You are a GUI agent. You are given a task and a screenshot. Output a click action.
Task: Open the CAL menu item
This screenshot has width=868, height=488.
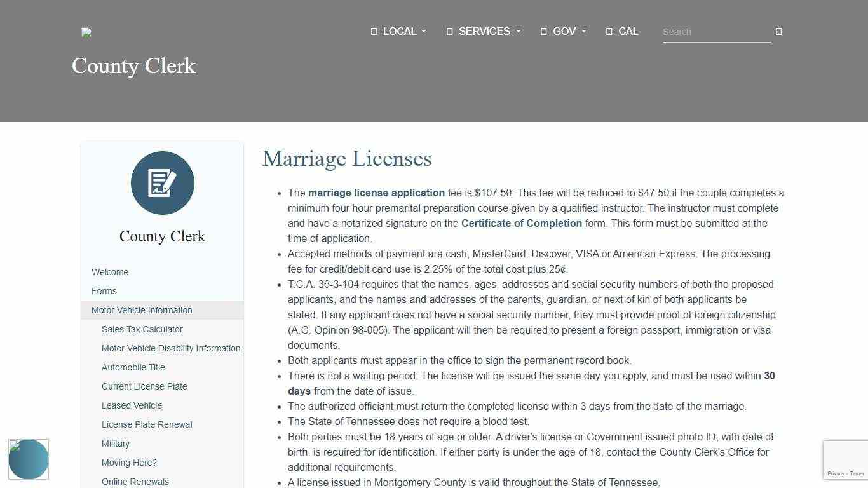click(622, 31)
